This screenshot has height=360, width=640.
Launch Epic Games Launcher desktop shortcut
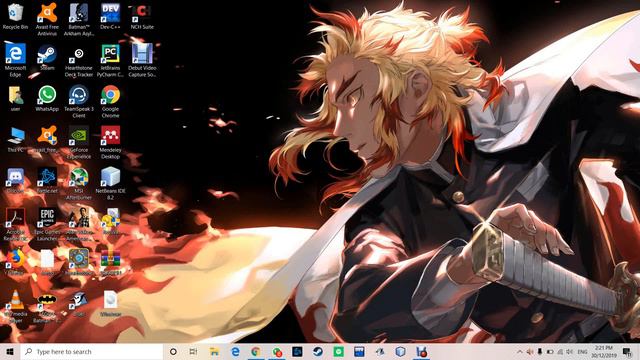[x=47, y=224]
